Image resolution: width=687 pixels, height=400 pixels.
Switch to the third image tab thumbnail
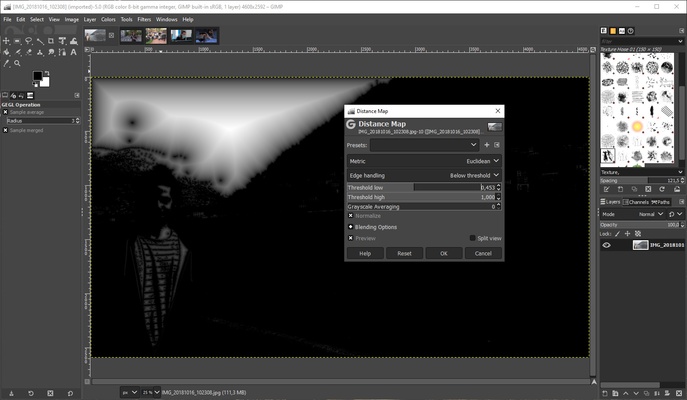156,35
